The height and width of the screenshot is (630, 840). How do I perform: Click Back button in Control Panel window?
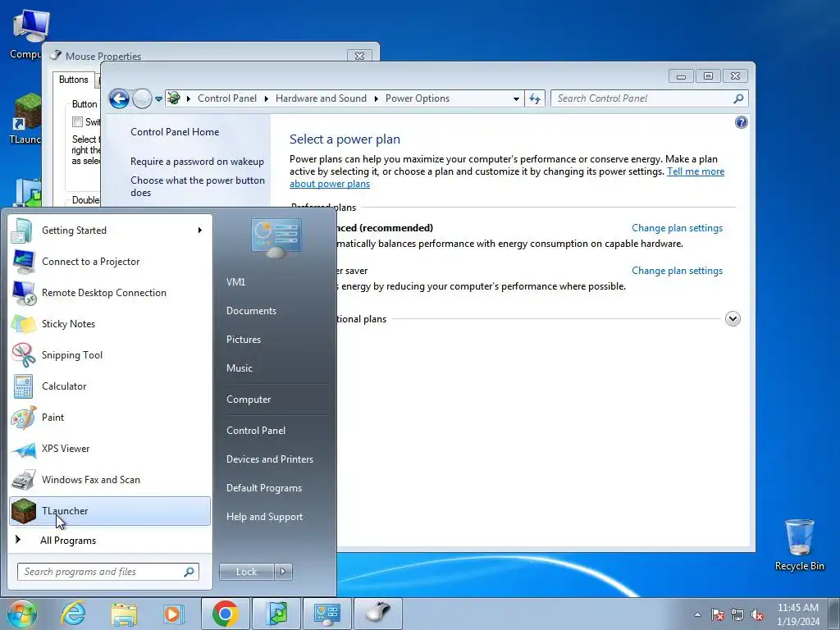point(119,98)
